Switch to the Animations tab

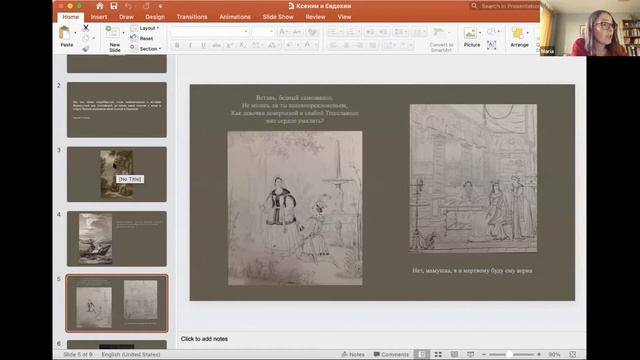coord(235,17)
